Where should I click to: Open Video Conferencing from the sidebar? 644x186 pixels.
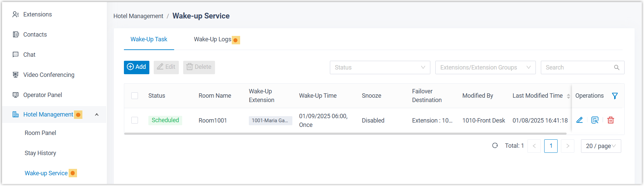tap(49, 75)
